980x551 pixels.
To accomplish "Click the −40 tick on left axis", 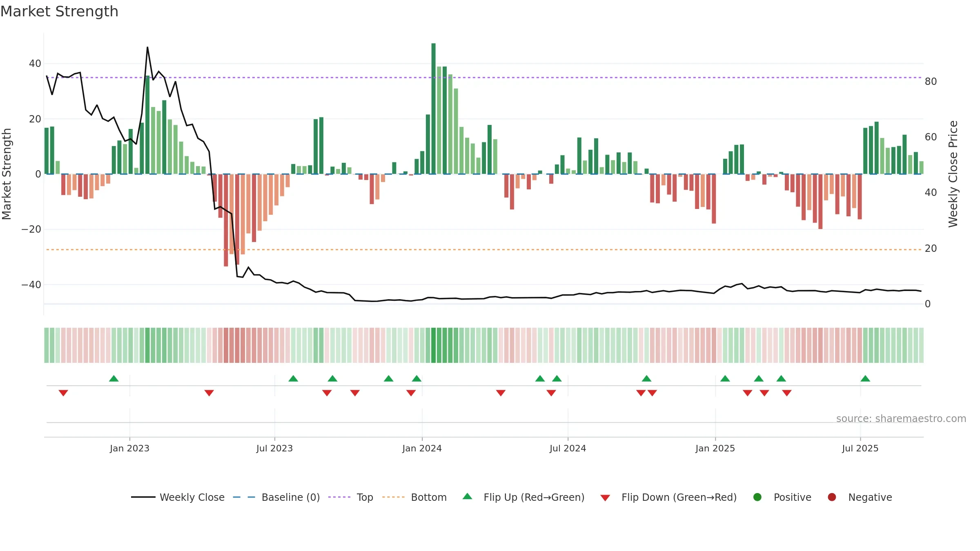I will [31, 285].
